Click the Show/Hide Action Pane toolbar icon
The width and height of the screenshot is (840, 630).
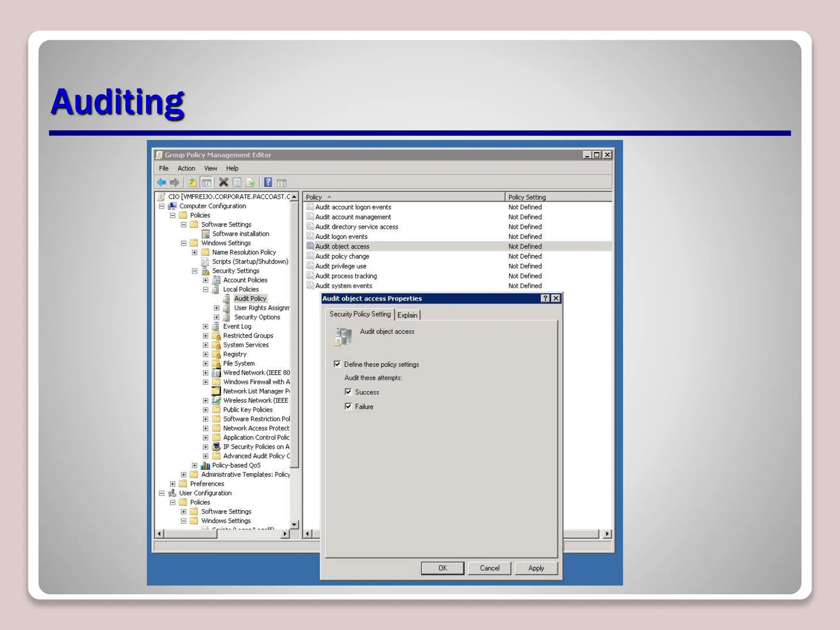pyautogui.click(x=282, y=183)
